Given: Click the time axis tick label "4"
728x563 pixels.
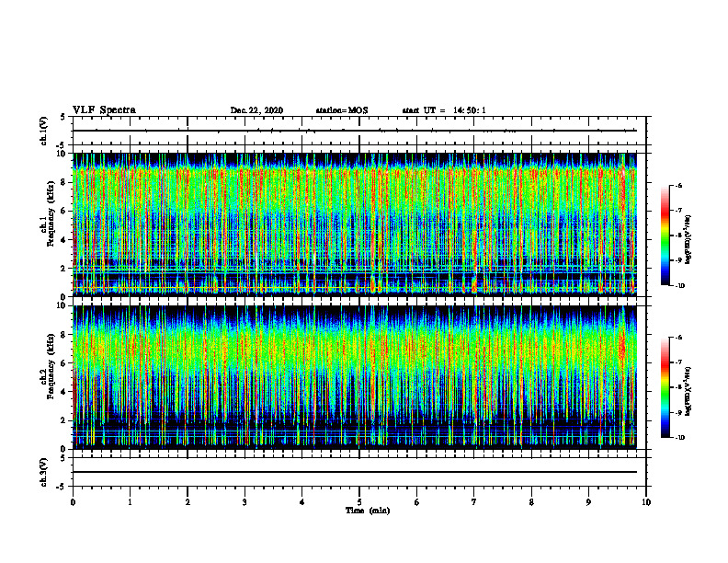Looking at the screenshot, I should click(x=302, y=502).
